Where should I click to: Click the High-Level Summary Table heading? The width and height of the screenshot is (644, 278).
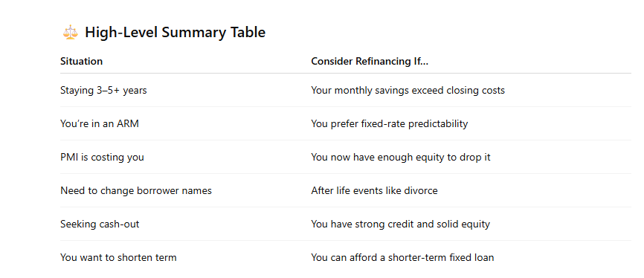click(175, 32)
